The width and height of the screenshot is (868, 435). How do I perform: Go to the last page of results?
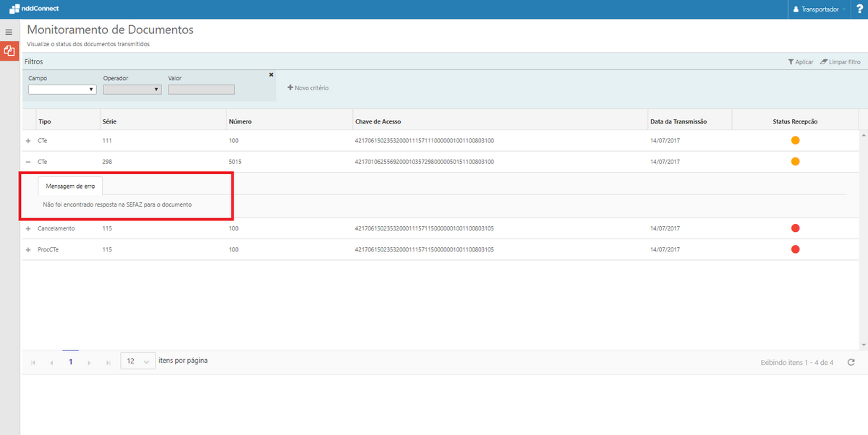pos(108,362)
